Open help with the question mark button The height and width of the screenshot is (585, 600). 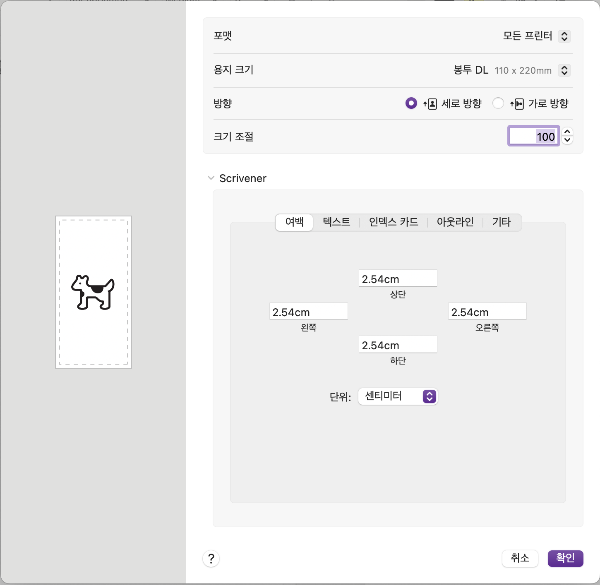211,559
